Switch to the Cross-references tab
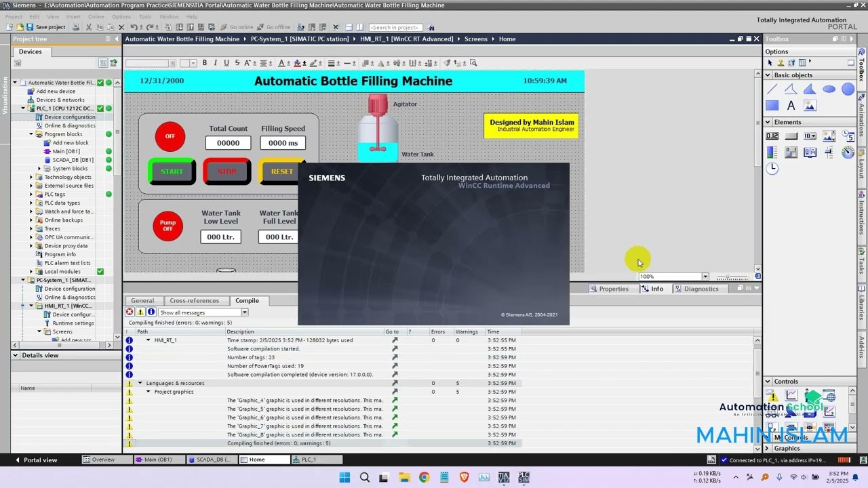 (194, 300)
